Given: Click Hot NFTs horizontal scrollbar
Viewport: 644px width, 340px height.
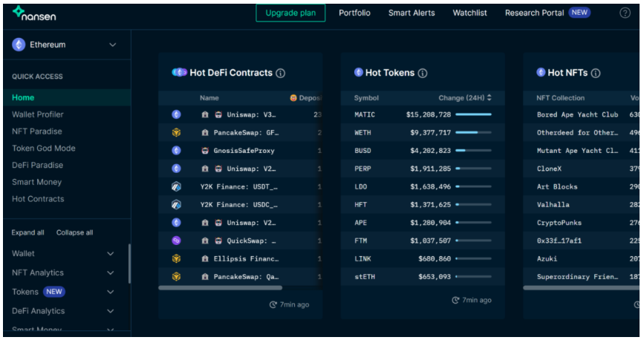Looking at the screenshot, I should coord(581,288).
